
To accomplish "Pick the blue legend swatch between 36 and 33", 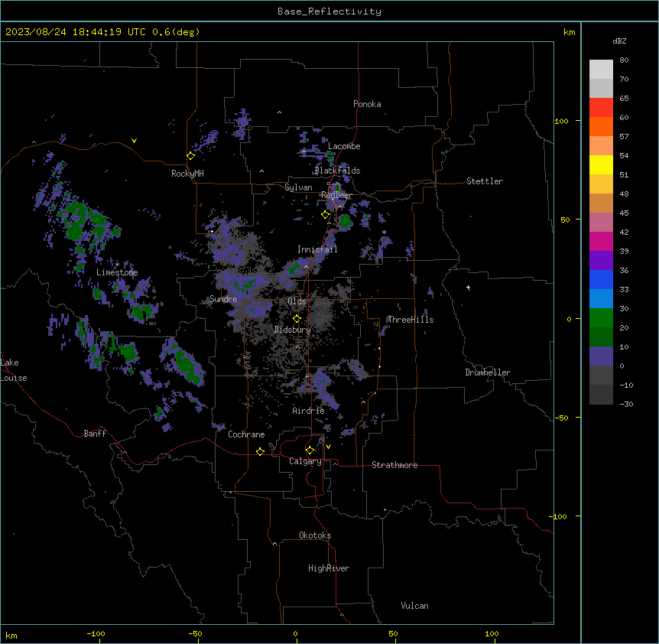I will (x=601, y=279).
